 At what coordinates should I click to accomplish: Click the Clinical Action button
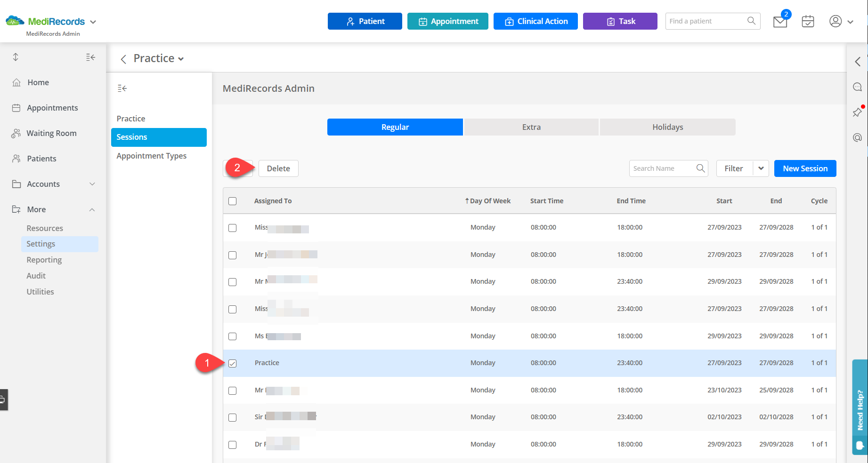535,21
